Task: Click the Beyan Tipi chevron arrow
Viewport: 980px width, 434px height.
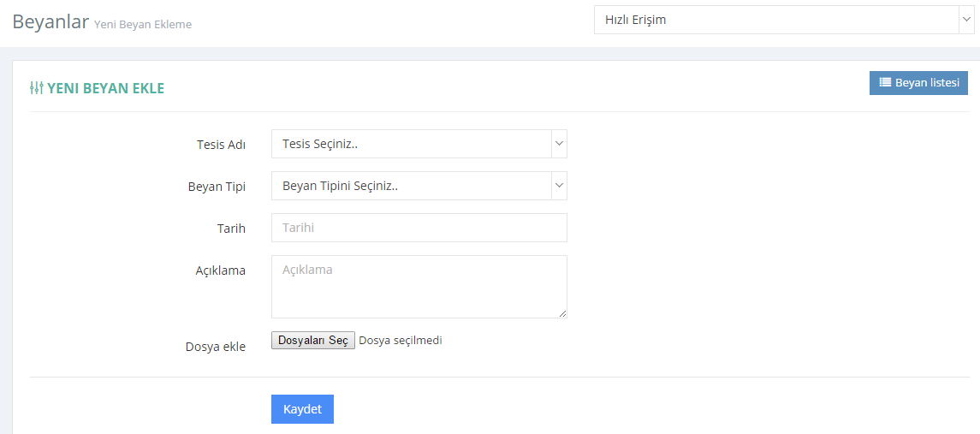Action: click(x=560, y=186)
